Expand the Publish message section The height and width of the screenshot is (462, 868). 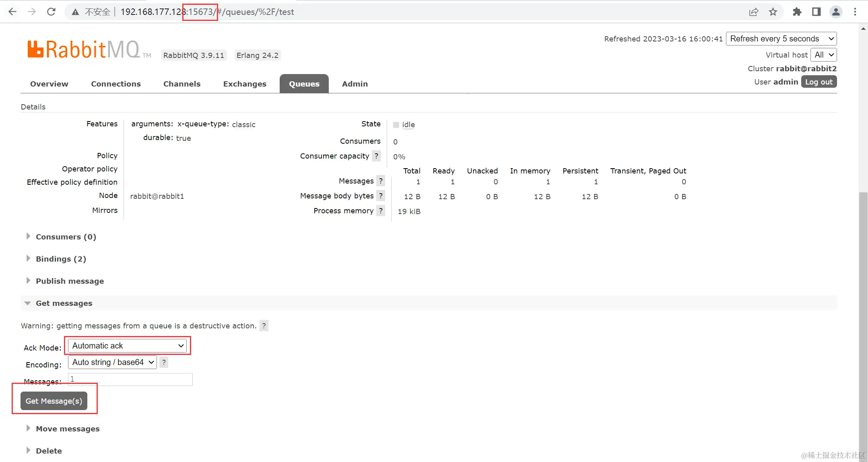(70, 281)
